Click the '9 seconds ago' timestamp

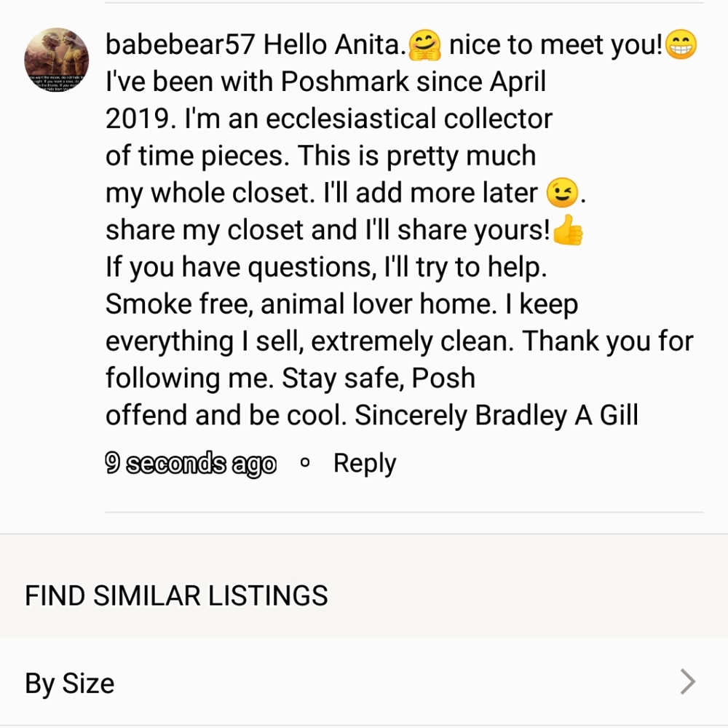(x=191, y=463)
